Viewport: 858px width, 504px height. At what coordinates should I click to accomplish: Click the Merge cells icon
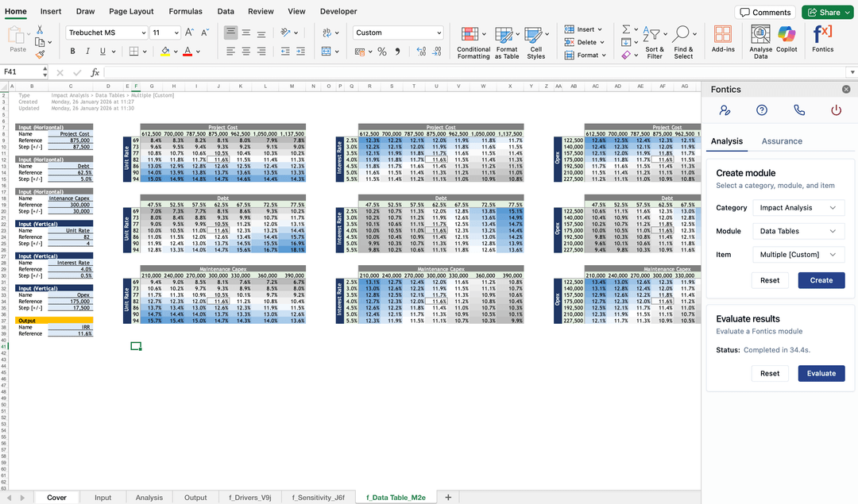327,52
